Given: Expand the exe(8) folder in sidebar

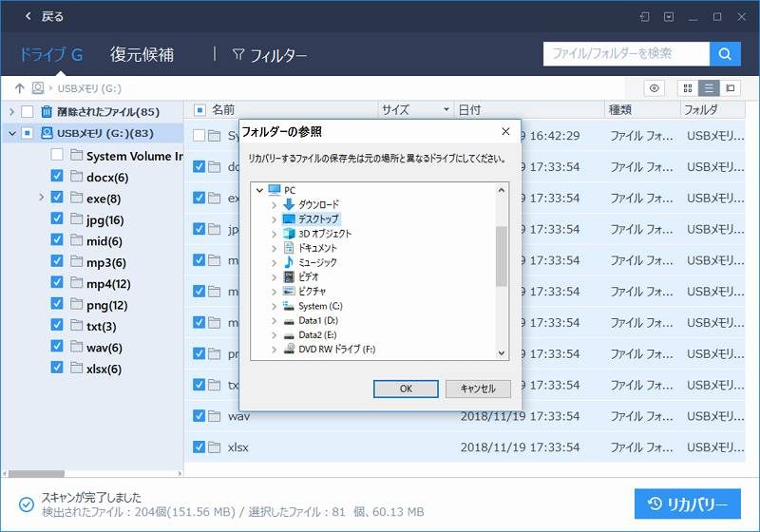Looking at the screenshot, I should click(41, 198).
